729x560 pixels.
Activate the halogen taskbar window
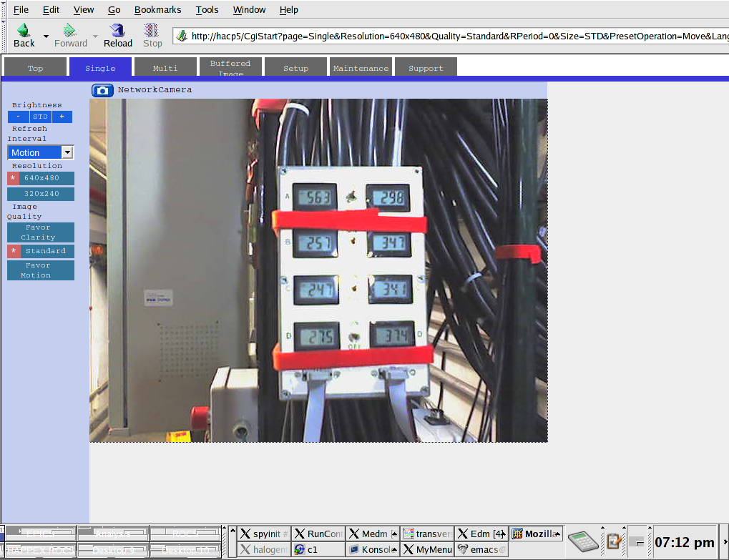point(264,549)
